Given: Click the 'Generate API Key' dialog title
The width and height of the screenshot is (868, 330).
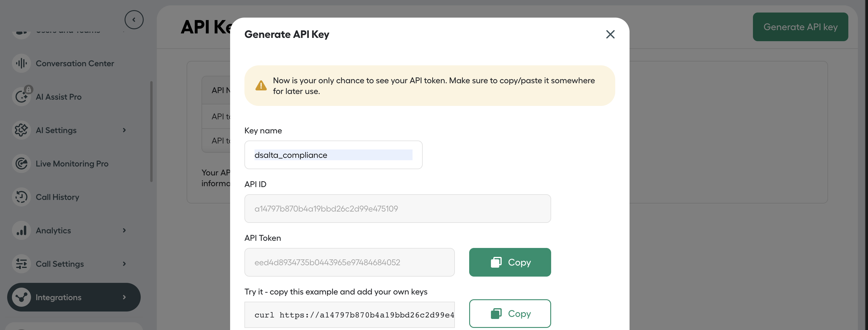Looking at the screenshot, I should pyautogui.click(x=287, y=34).
